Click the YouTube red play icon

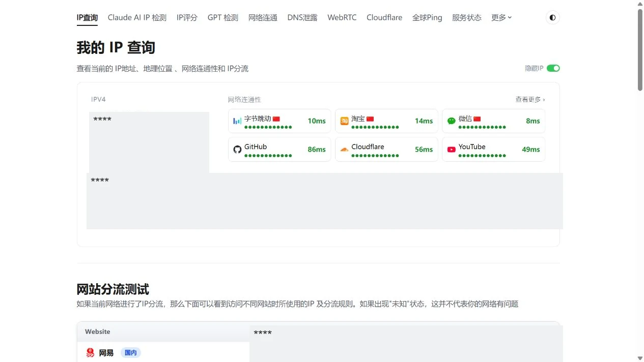tap(452, 149)
